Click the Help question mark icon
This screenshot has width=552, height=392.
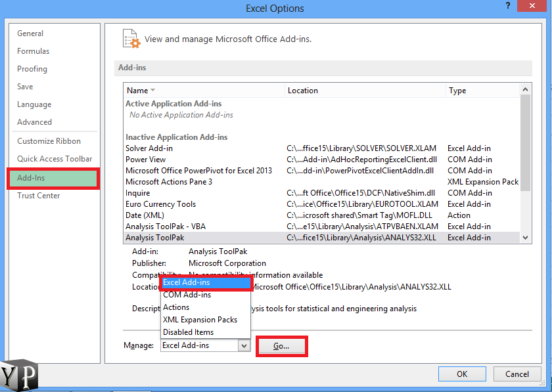507,6
